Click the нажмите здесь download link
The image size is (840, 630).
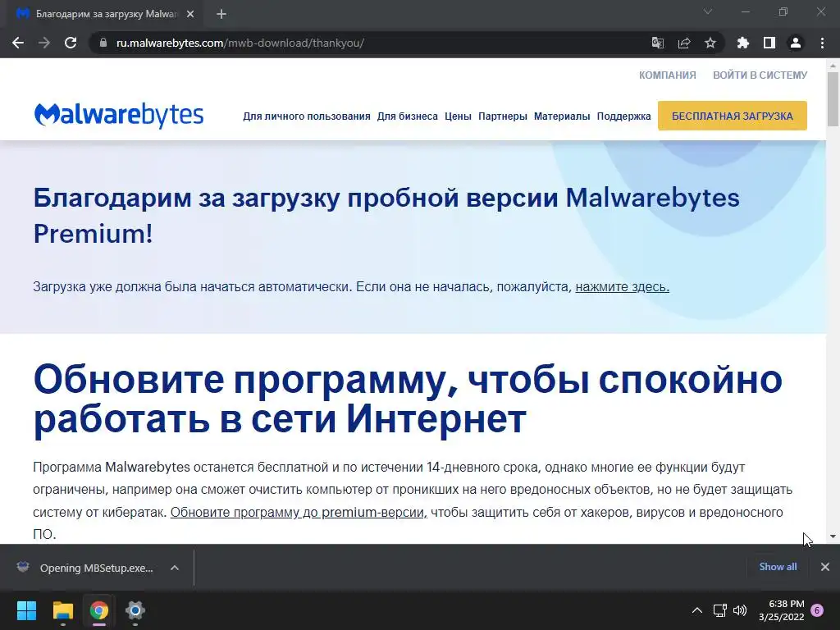(x=622, y=286)
